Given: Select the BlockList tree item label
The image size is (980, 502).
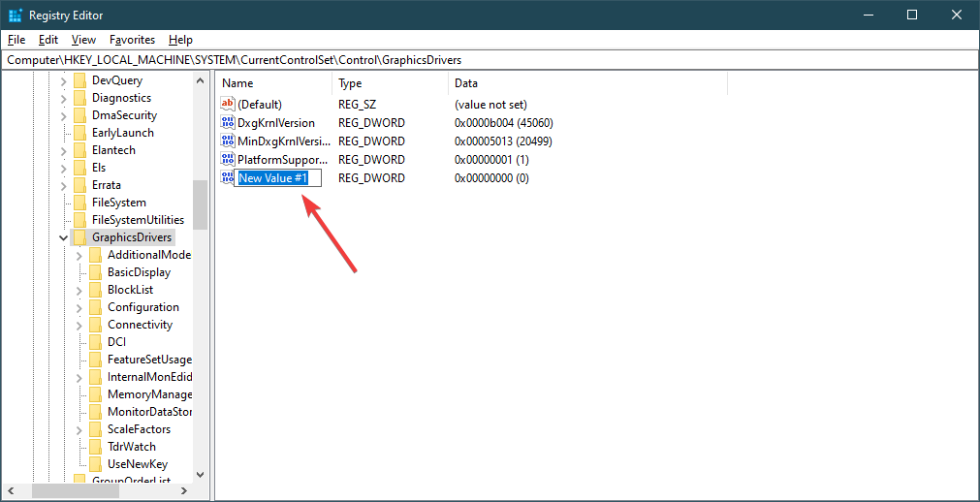Looking at the screenshot, I should [x=130, y=290].
